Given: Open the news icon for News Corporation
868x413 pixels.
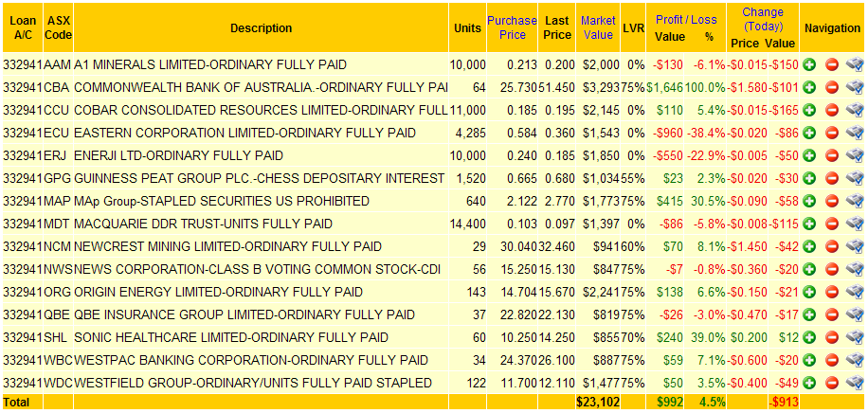Looking at the screenshot, I should coord(856,270).
